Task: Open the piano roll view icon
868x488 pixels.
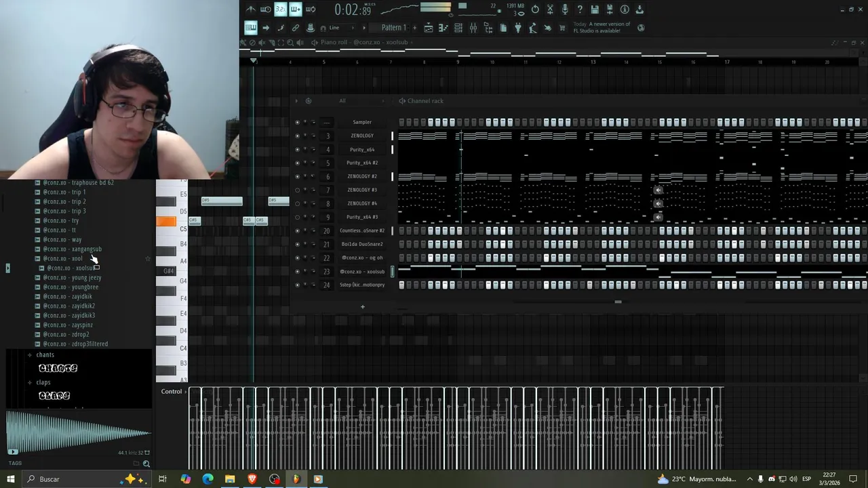Action: click(443, 28)
